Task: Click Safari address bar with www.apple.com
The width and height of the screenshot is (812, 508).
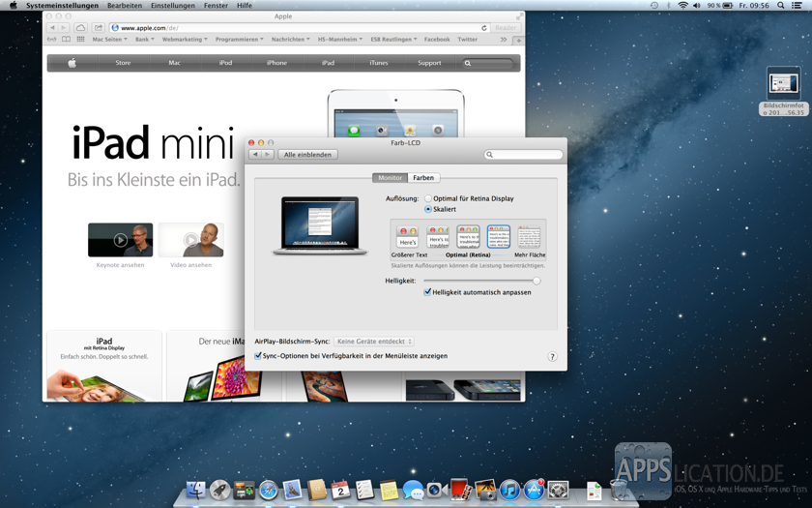Action: tap(300, 28)
